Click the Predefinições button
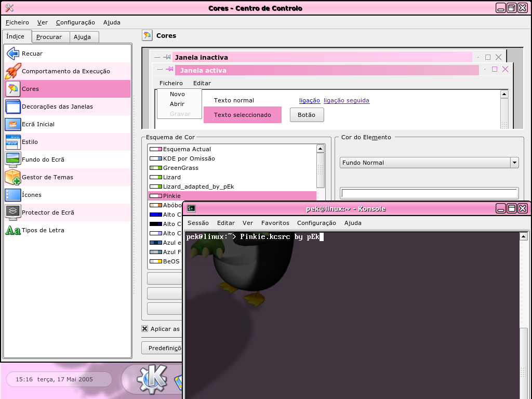This screenshot has width=532, height=399. (162, 348)
